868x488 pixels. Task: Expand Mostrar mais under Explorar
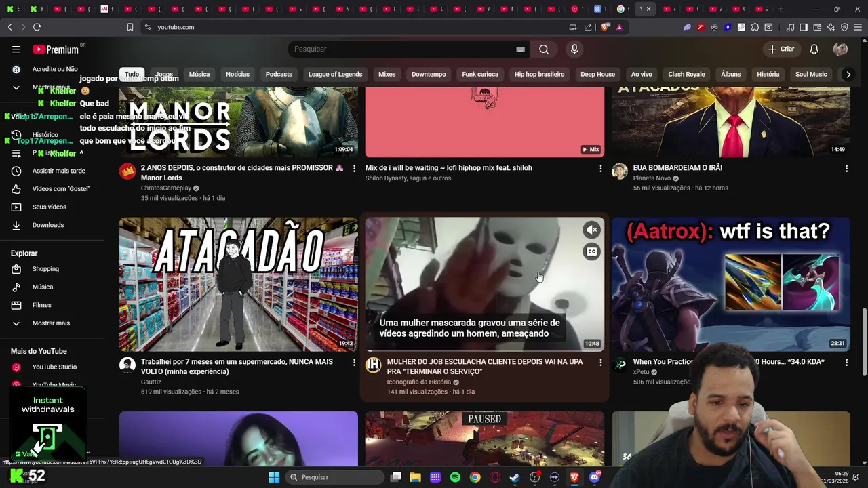tap(52, 323)
